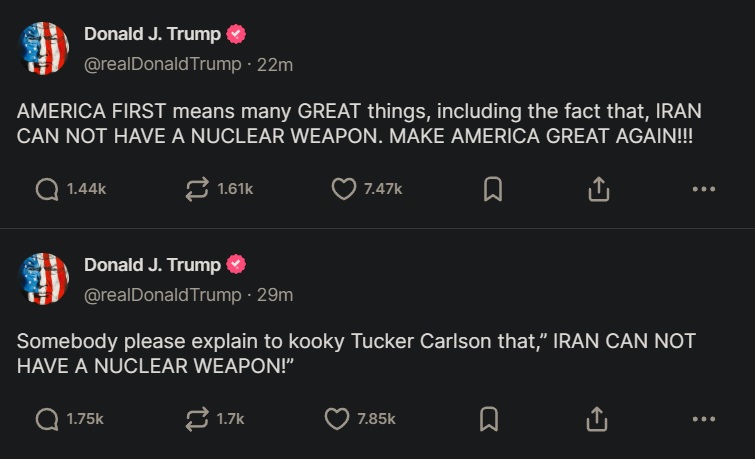Like the post from 29m ago
This screenshot has height=459, width=755.
point(337,419)
